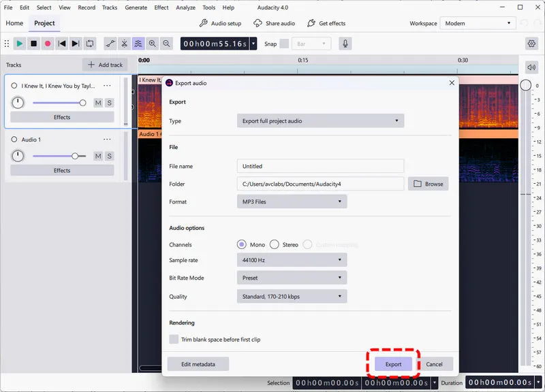Image resolution: width=545 pixels, height=392 pixels.
Task: Solo the I Knew It track
Action: tap(110, 103)
